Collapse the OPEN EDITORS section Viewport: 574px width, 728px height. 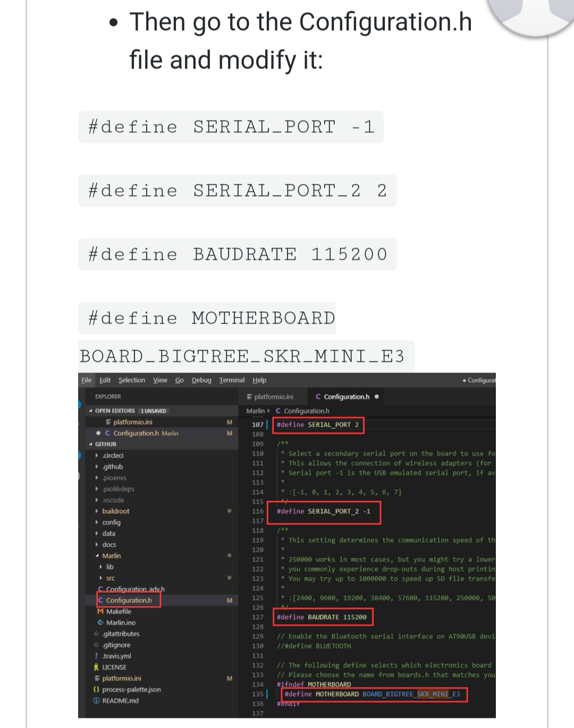point(91,411)
